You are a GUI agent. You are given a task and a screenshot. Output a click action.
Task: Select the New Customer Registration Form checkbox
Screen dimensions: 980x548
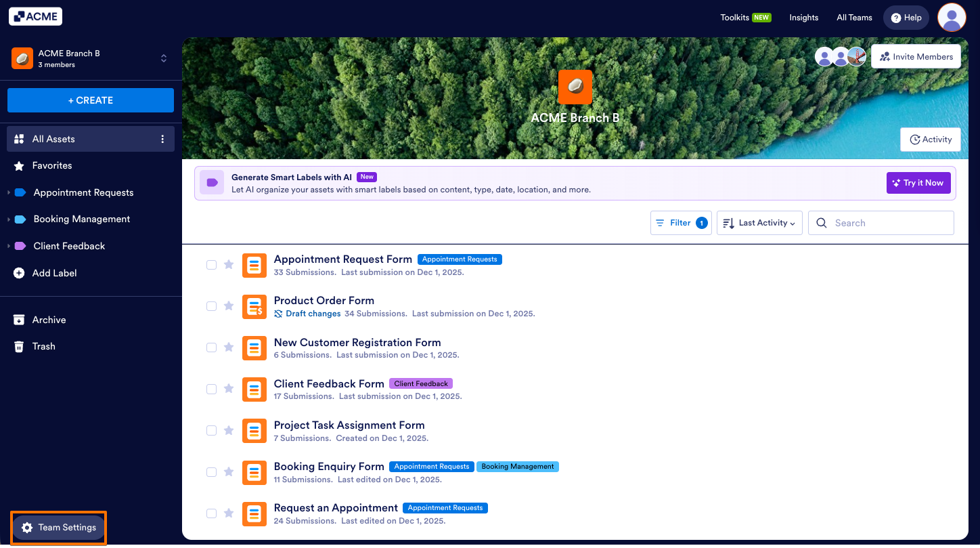(211, 347)
